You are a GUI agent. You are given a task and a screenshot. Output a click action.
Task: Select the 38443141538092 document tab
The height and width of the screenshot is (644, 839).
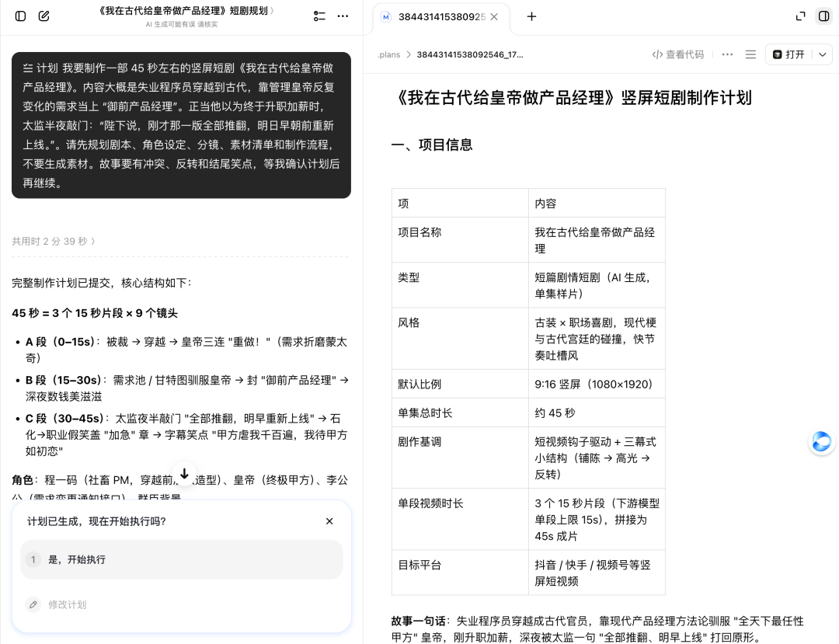tap(441, 16)
